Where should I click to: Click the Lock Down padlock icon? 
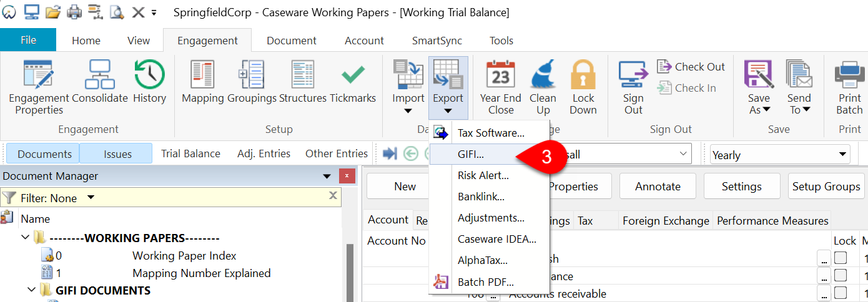(583, 75)
